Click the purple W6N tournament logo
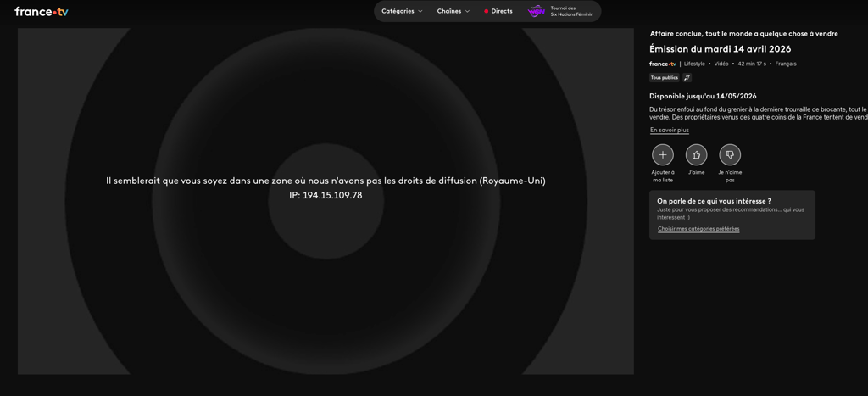Viewport: 868px width, 396px height. (x=537, y=11)
